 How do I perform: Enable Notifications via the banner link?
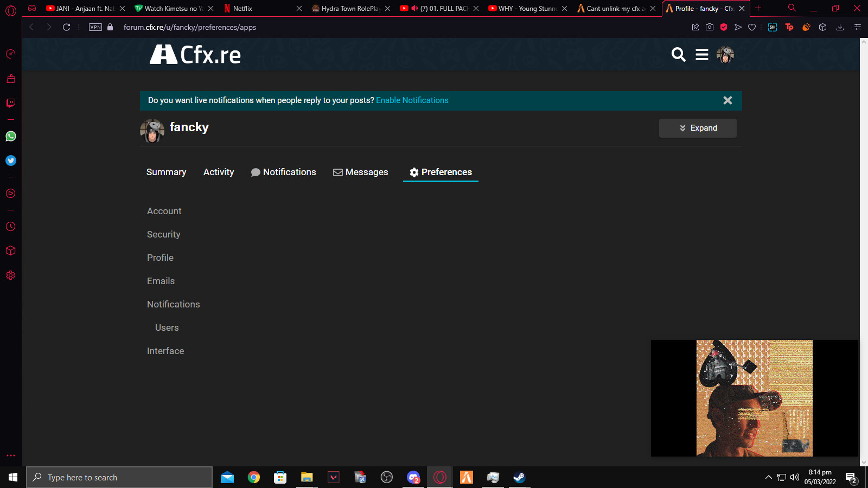click(412, 100)
